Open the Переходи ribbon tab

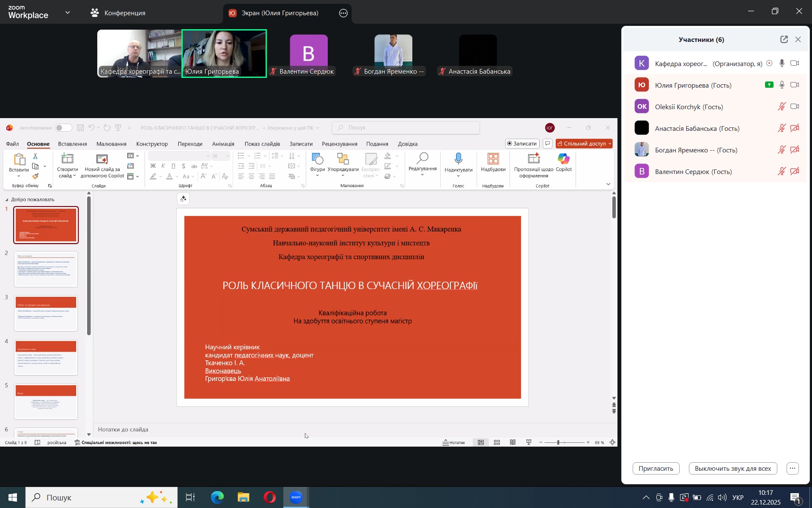pyautogui.click(x=190, y=144)
